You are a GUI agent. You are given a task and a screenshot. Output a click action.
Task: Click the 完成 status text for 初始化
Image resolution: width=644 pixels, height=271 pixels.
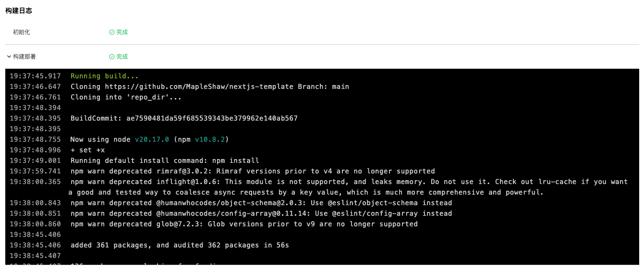[122, 32]
